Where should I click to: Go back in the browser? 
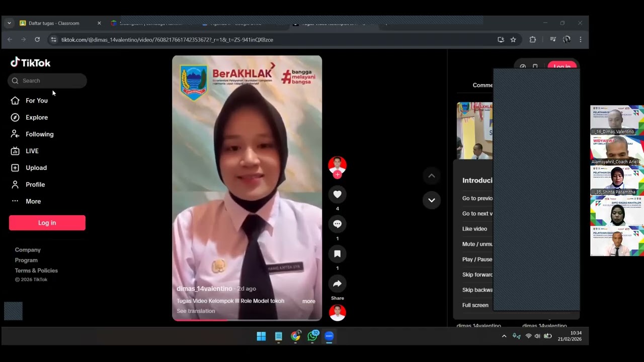coord(10,39)
